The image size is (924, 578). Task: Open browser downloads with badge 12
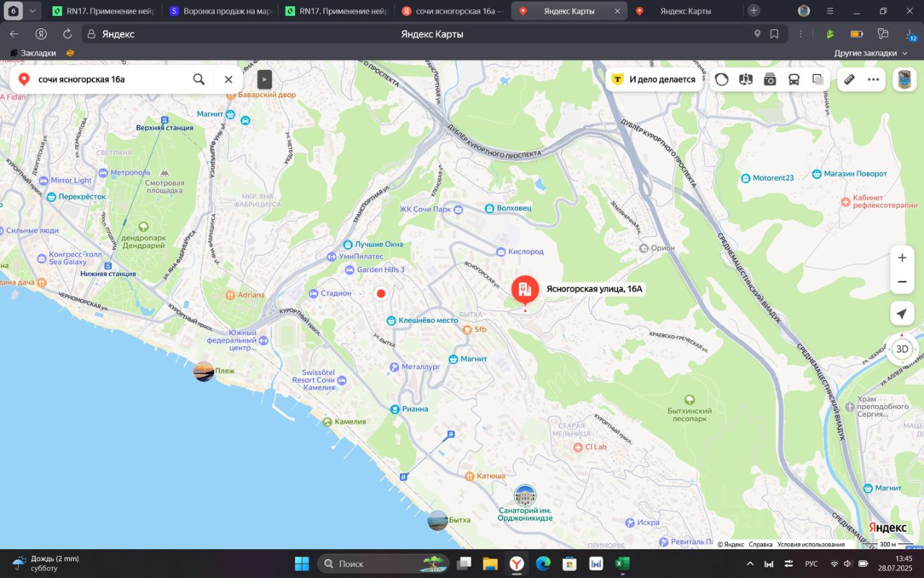click(x=910, y=34)
